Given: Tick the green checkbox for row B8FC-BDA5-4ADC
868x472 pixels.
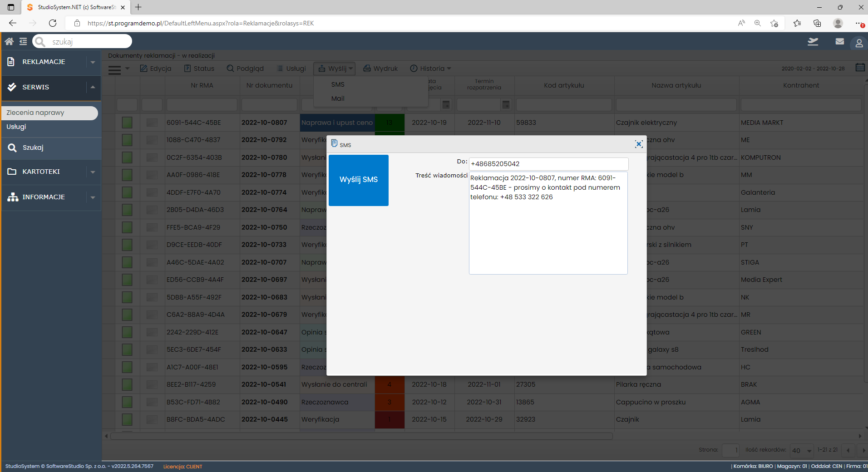Looking at the screenshot, I should [x=127, y=419].
